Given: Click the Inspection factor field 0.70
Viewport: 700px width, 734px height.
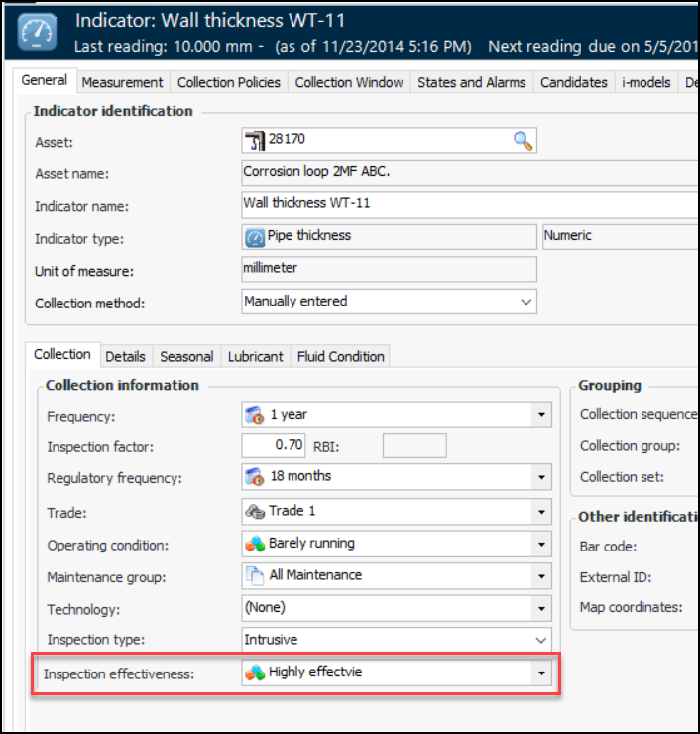Looking at the screenshot, I should (x=274, y=445).
